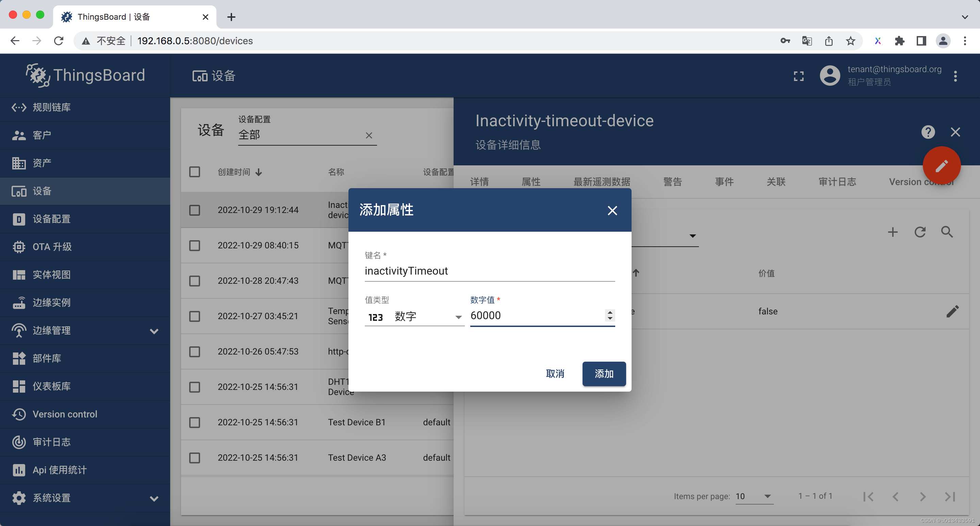Click the help question mark icon
980x526 pixels.
pyautogui.click(x=928, y=132)
